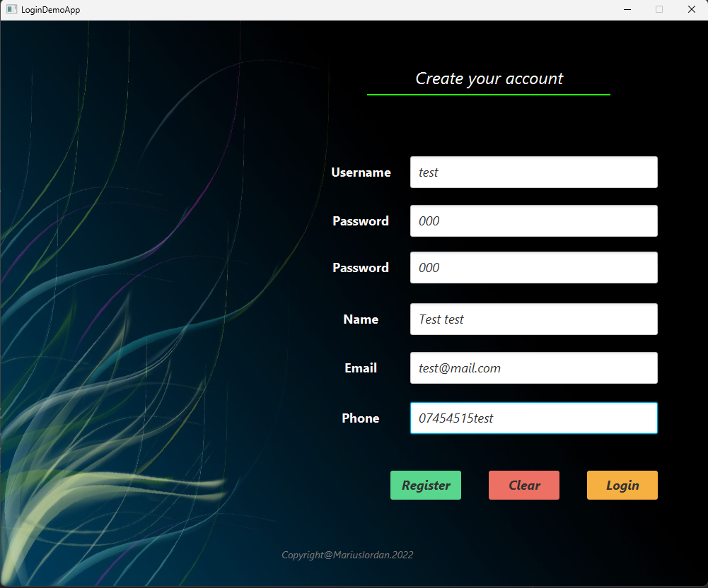Click the Email field with 'test@mail.com'
Screen dimensions: 708x588
click(x=533, y=367)
